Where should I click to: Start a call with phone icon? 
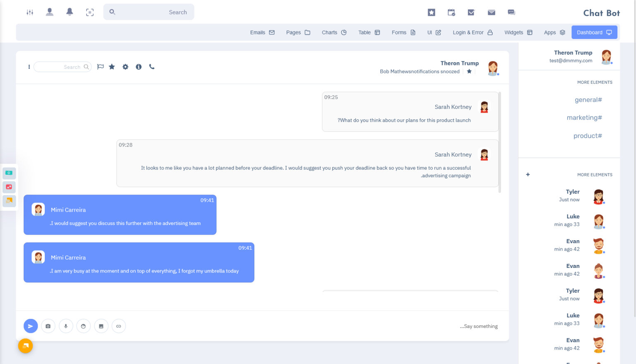click(x=152, y=67)
